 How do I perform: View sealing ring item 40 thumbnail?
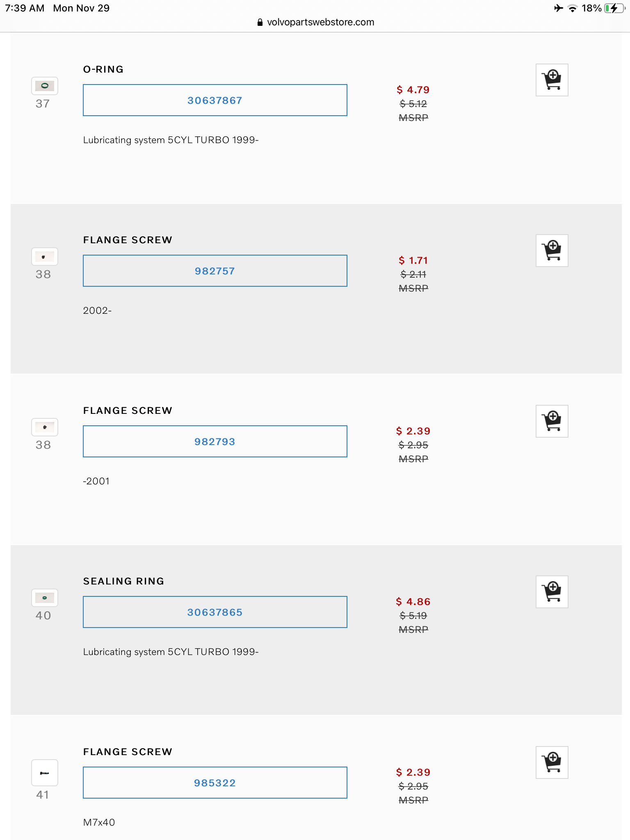[x=45, y=598]
